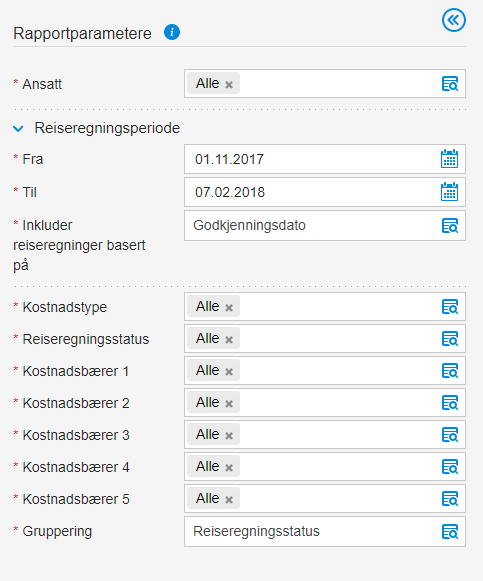Remove the Alle tag from Ansatt
This screenshot has width=483, height=581.
tap(229, 85)
